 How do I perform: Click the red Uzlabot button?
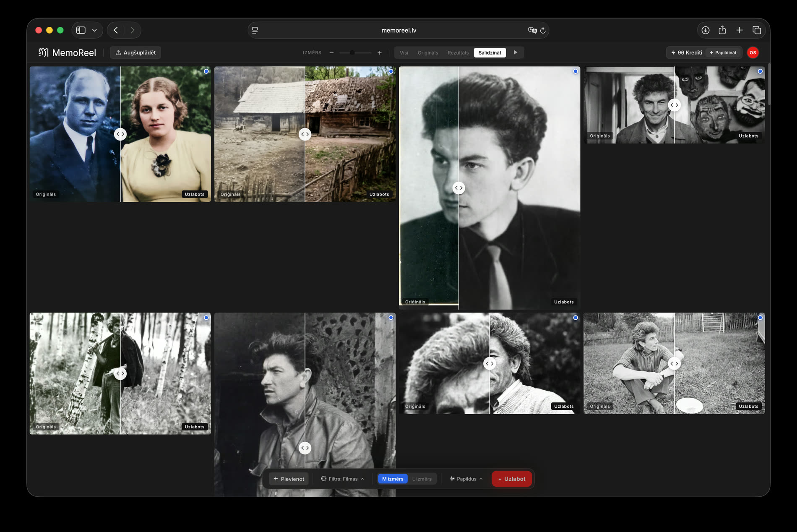(x=512, y=479)
